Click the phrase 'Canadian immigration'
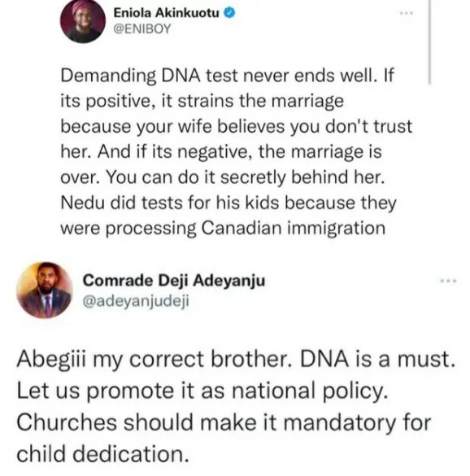 click(294, 228)
